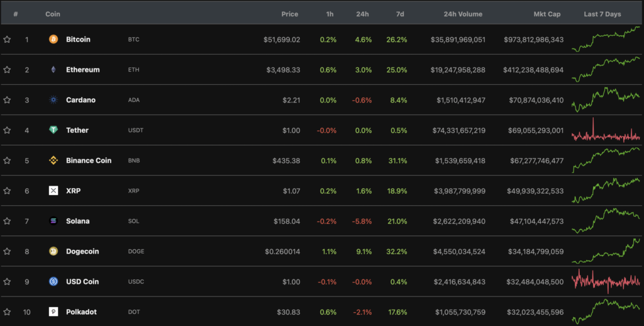This screenshot has height=326, width=644.
Task: Open the USD Coin name link
Action: [x=82, y=281]
